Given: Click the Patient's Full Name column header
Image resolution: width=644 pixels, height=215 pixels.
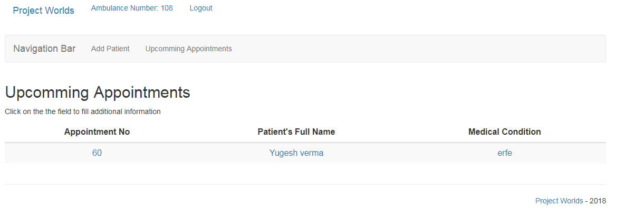Looking at the screenshot, I should click(x=296, y=132).
